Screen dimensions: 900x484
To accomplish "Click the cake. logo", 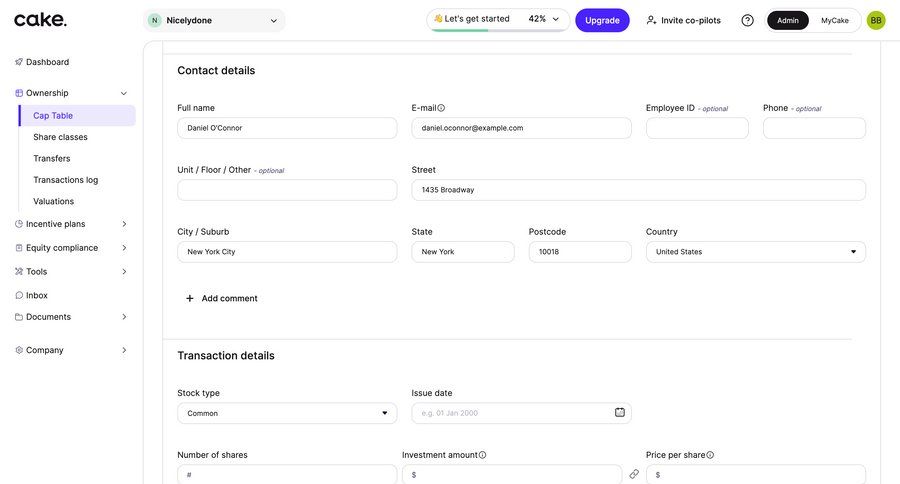I will coord(40,20).
